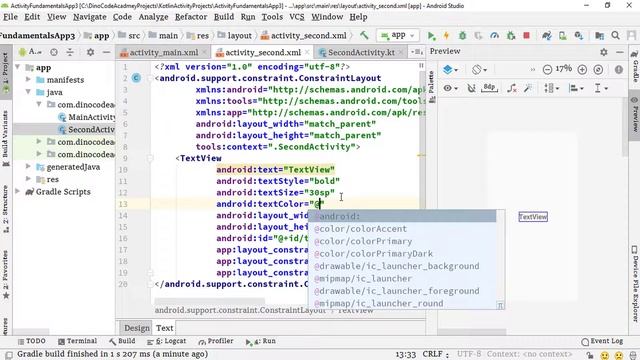Open Project panel settings gear
This screenshot has height=360, width=640.
pyautogui.click(x=90, y=52)
